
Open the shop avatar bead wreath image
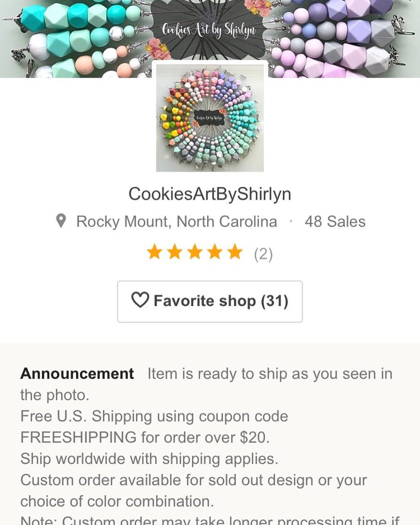[x=210, y=118]
